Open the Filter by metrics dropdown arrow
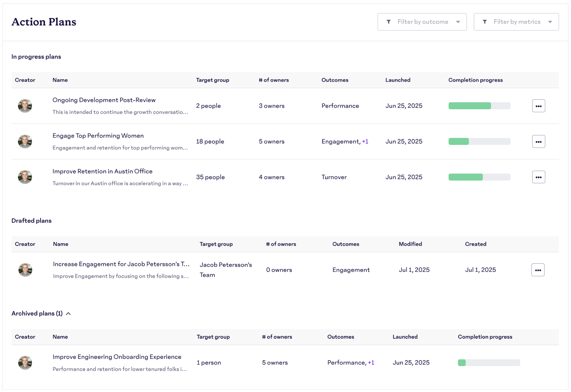 pyautogui.click(x=550, y=22)
